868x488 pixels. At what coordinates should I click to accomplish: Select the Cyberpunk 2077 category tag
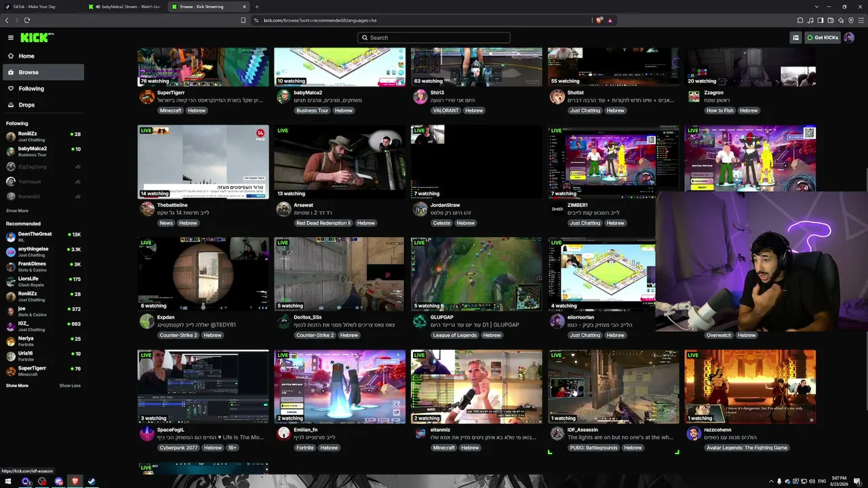(178, 448)
